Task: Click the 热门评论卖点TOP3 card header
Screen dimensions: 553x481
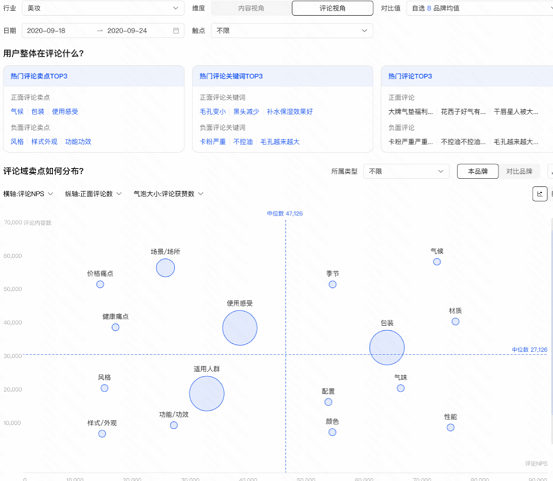Action: click(x=94, y=76)
